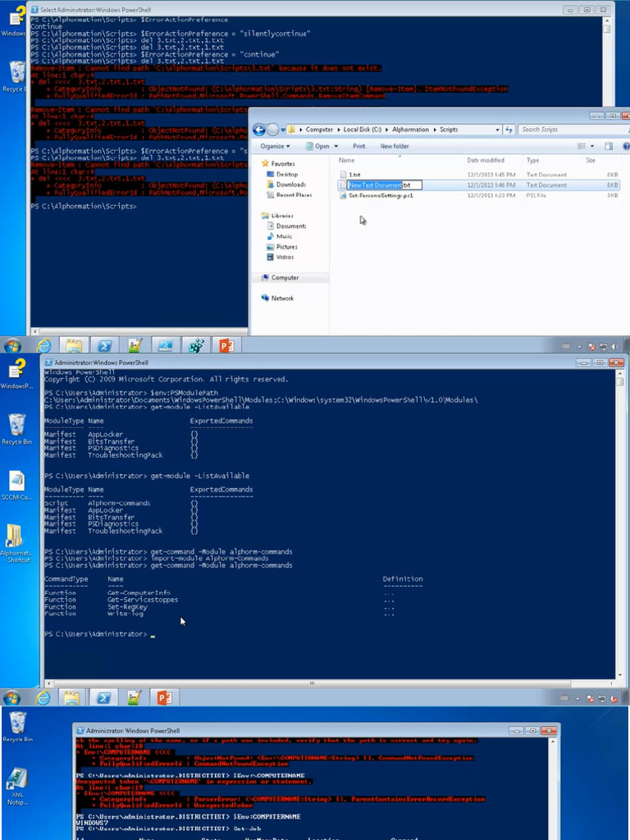Expand the Organize dropdown menu
The image size is (630, 840).
275,146
